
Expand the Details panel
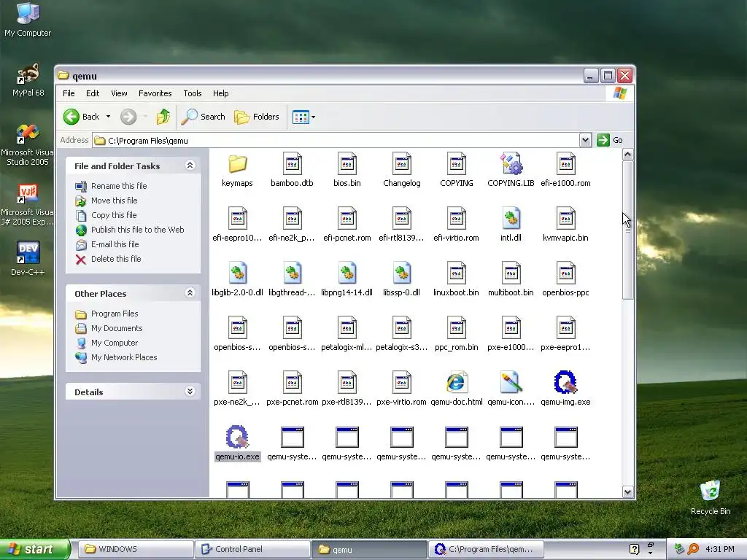click(190, 392)
